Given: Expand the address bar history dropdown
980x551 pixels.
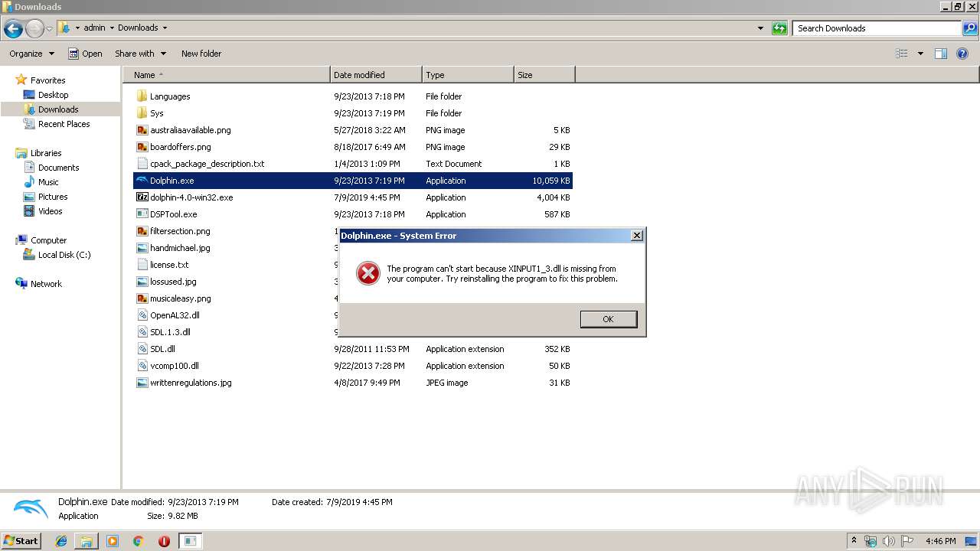Looking at the screenshot, I should coord(760,28).
